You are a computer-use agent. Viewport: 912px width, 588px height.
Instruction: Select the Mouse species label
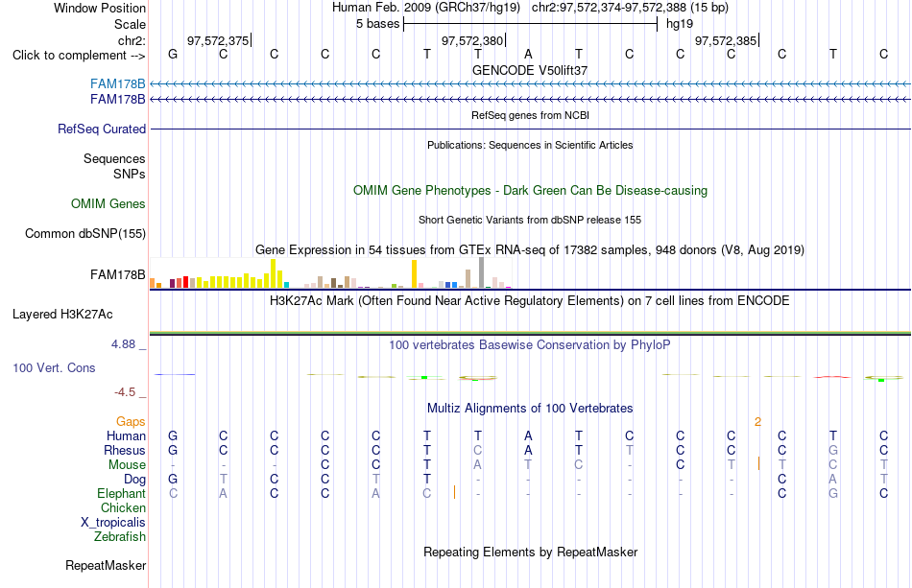(127, 465)
